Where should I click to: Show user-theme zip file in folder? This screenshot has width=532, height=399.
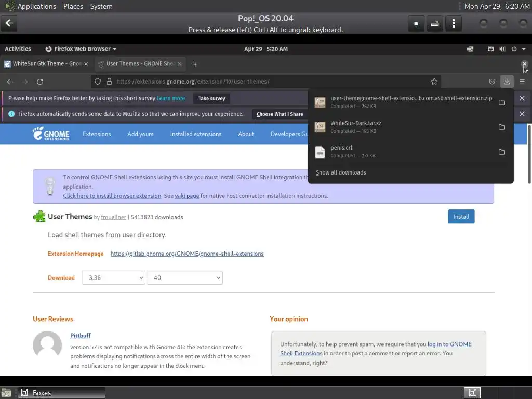pyautogui.click(x=502, y=102)
